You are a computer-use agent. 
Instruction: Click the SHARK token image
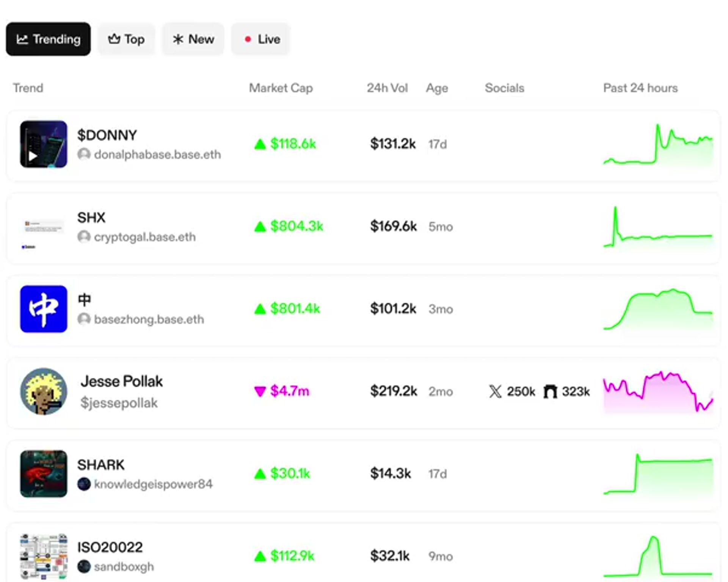point(44,474)
